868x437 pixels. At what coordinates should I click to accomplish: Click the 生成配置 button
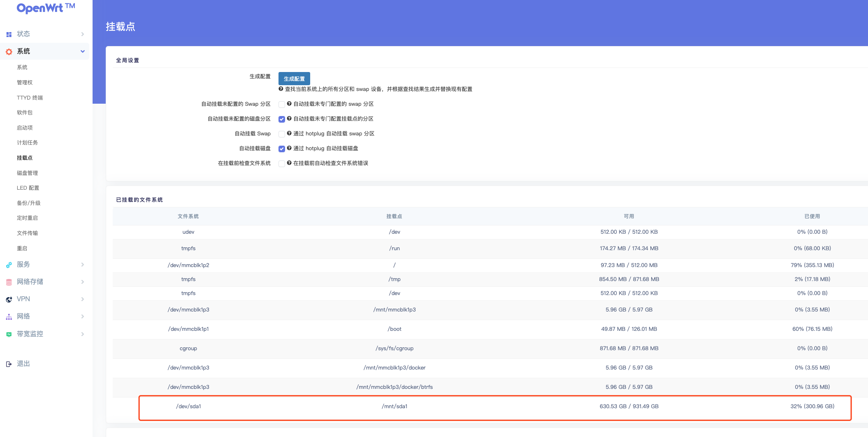294,78
